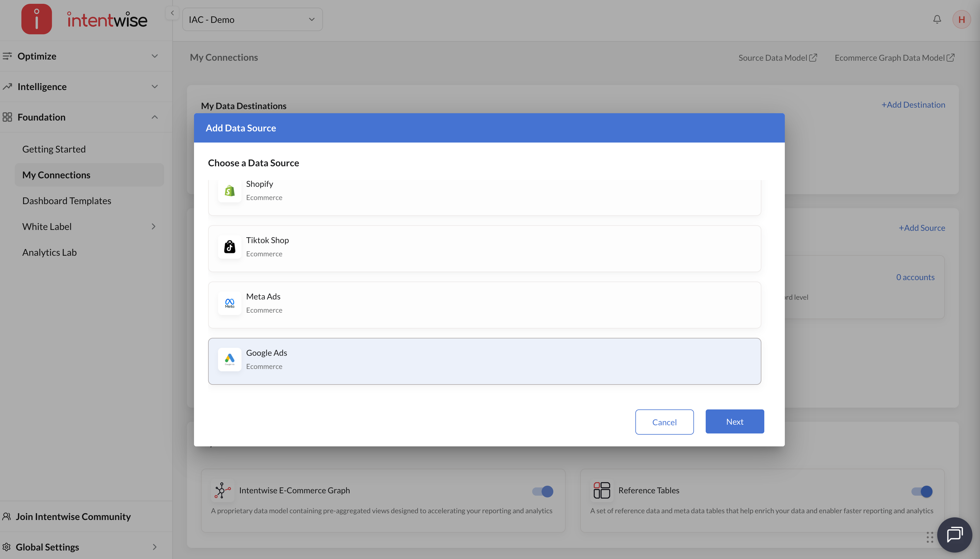The width and height of the screenshot is (980, 559).
Task: Collapse the Foundation section chevron
Action: (x=154, y=117)
